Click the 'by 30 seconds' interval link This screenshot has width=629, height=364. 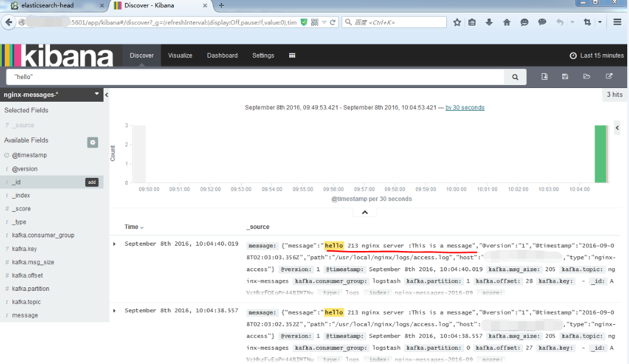pos(465,108)
